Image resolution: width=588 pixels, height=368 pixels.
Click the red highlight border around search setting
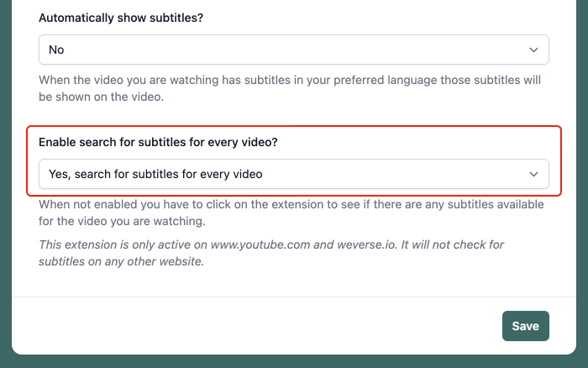(x=294, y=126)
